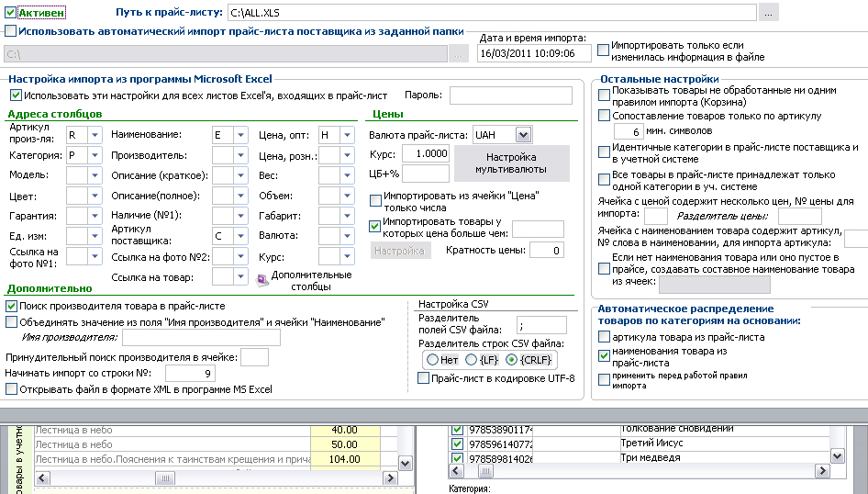Browse for price list file path
868x494 pixels.
tap(768, 12)
